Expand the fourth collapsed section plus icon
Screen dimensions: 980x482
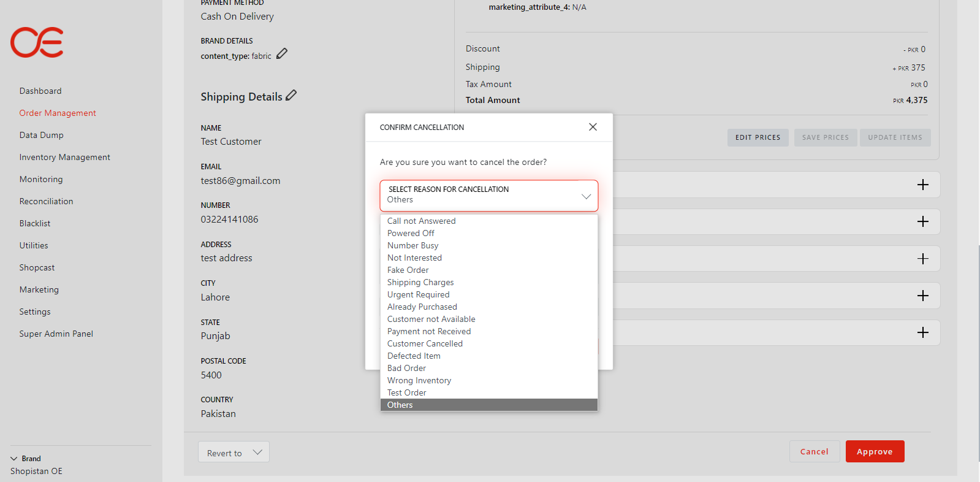tap(922, 296)
